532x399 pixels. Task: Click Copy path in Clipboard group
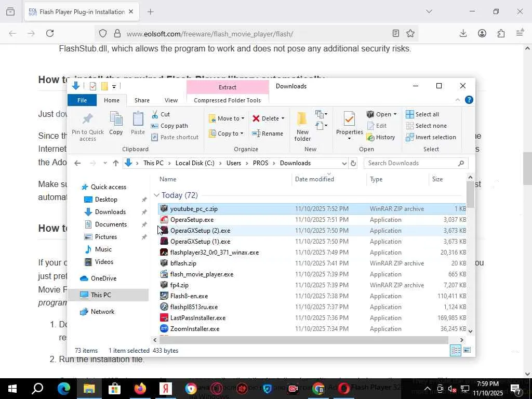(x=170, y=126)
